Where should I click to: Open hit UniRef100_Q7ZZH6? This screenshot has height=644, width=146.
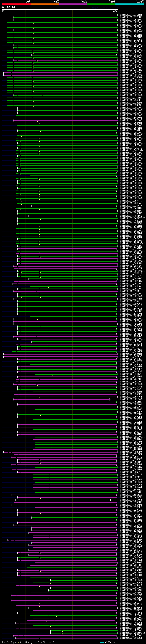click(x=131, y=15)
